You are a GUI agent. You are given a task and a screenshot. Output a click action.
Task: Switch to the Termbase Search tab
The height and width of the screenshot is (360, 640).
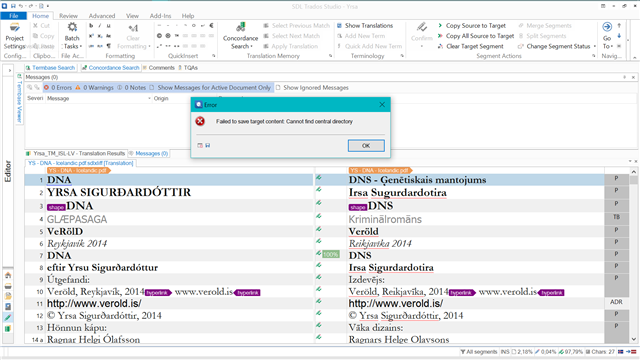click(x=51, y=68)
